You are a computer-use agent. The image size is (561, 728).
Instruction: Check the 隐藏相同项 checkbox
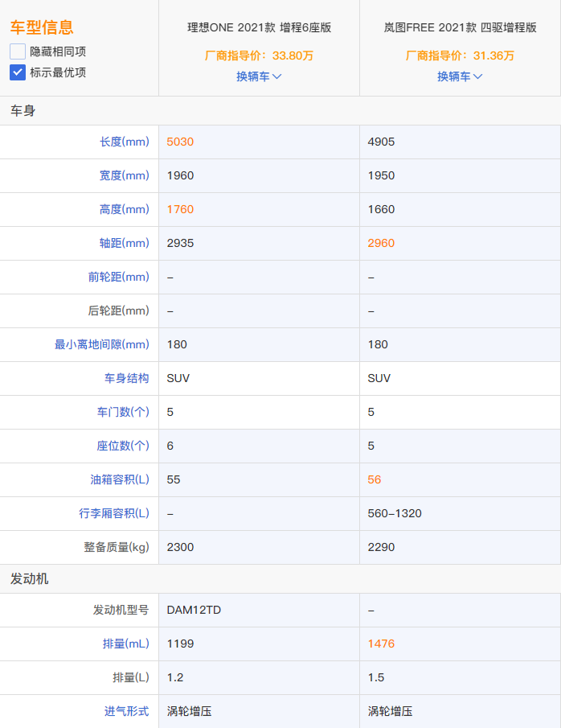[18, 51]
